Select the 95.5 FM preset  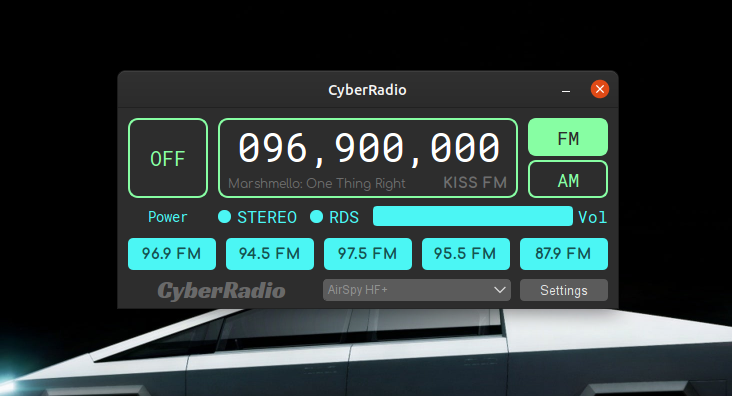(466, 254)
